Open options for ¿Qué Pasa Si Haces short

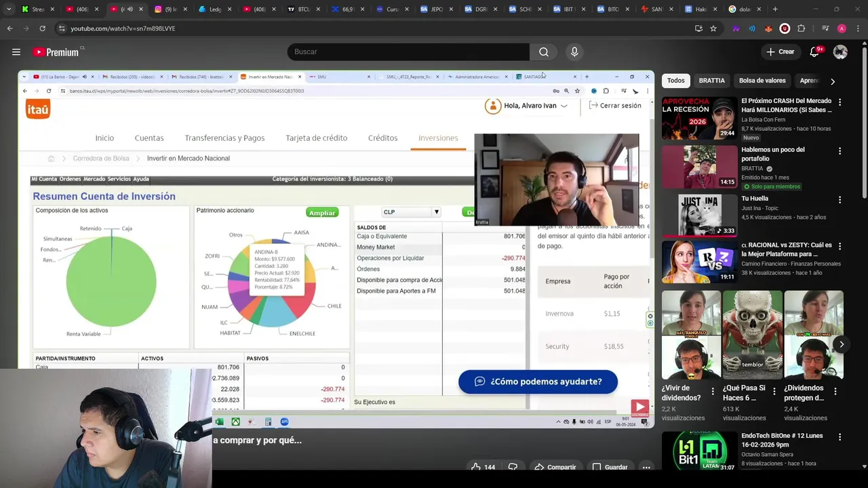[774, 391]
